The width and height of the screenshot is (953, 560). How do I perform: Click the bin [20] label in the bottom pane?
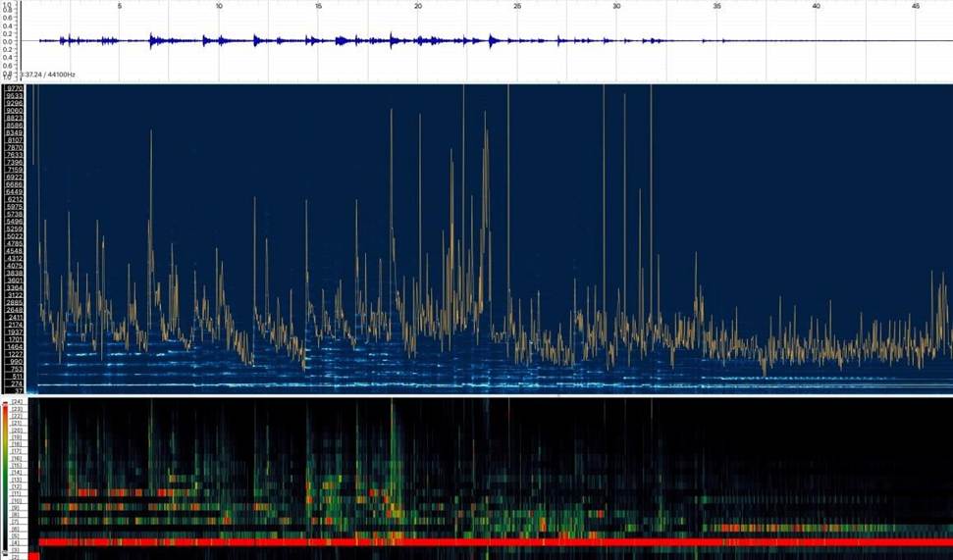17,430
